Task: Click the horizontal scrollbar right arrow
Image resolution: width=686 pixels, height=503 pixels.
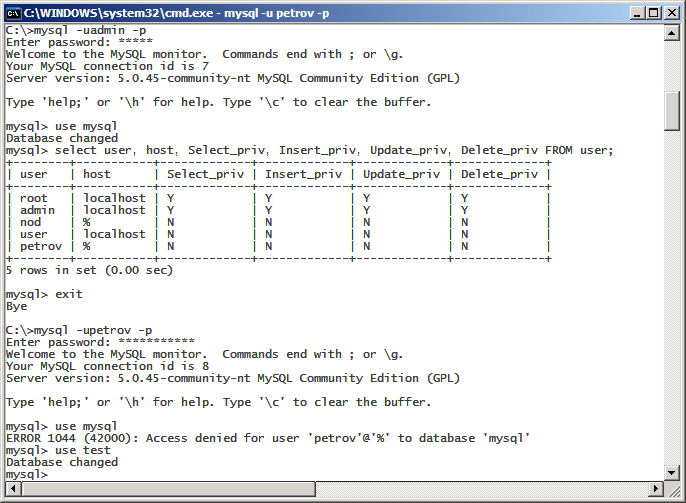Action: point(656,488)
